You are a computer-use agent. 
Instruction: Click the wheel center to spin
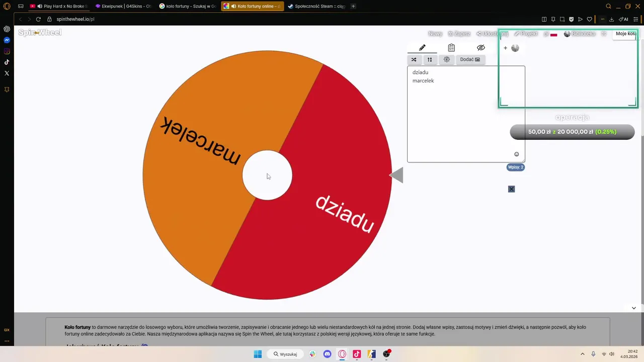pos(267,175)
